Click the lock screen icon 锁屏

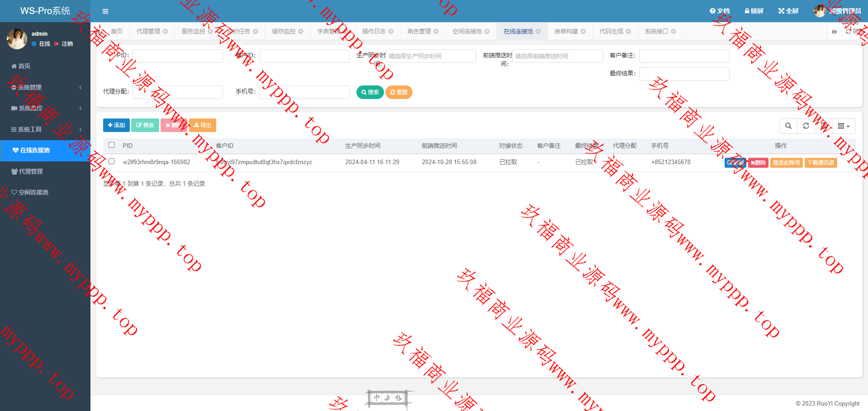pos(754,11)
